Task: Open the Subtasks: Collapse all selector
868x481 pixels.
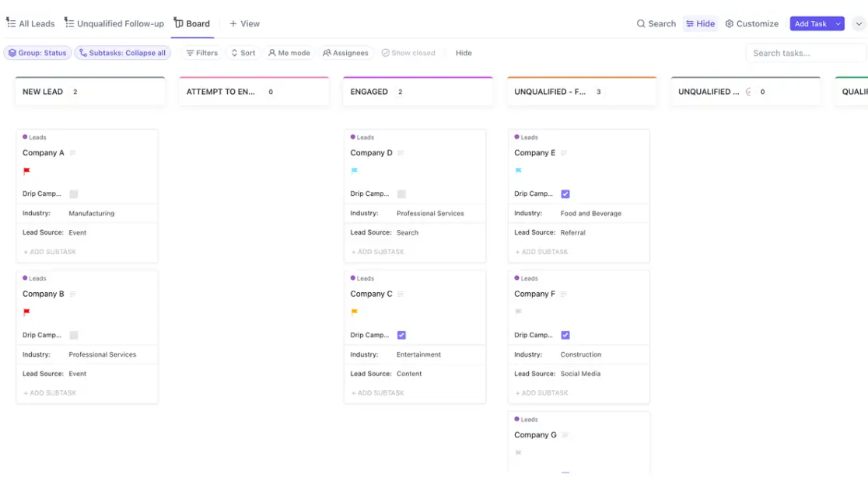Action: [122, 53]
